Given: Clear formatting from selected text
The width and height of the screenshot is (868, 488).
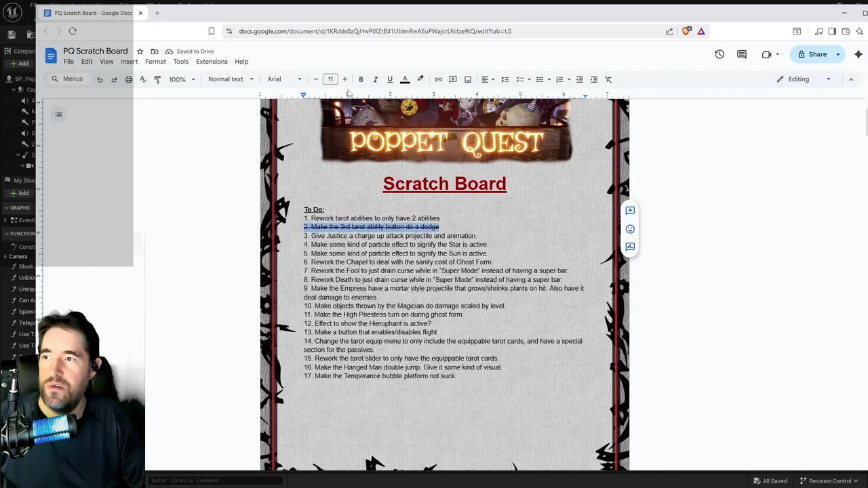Looking at the screenshot, I should (608, 79).
